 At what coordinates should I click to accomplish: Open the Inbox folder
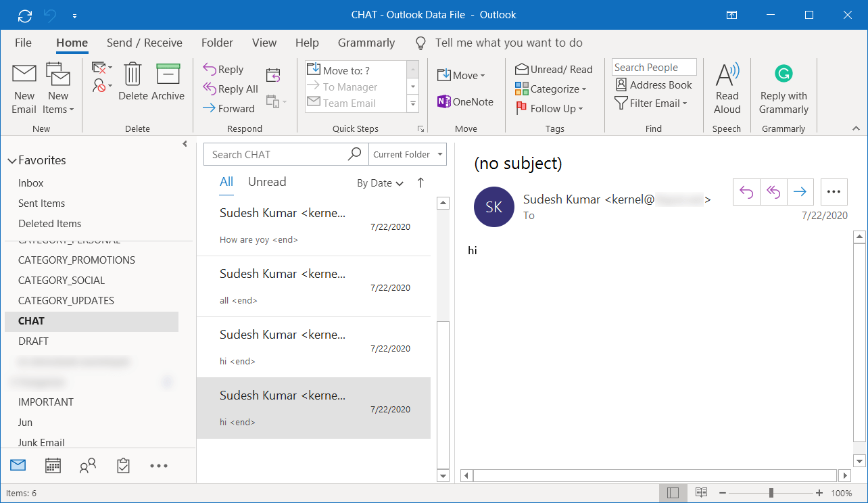30,183
